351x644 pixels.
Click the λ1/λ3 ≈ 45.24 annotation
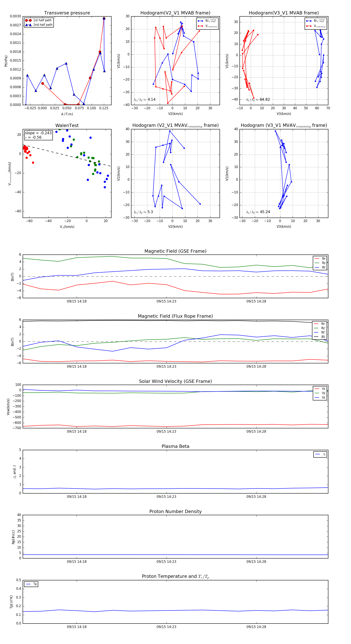pos(258,212)
